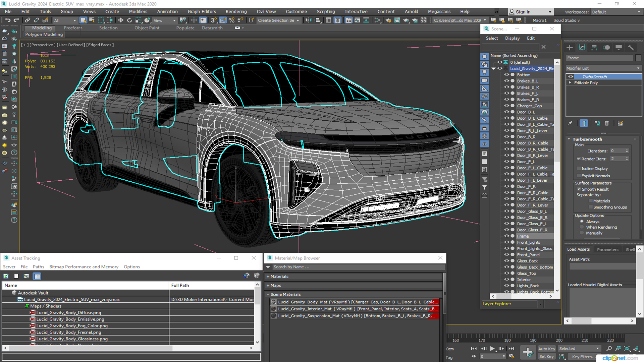Open the Display tab in command panel
Image resolution: width=644 pixels, height=362 pixels.
pos(619,48)
